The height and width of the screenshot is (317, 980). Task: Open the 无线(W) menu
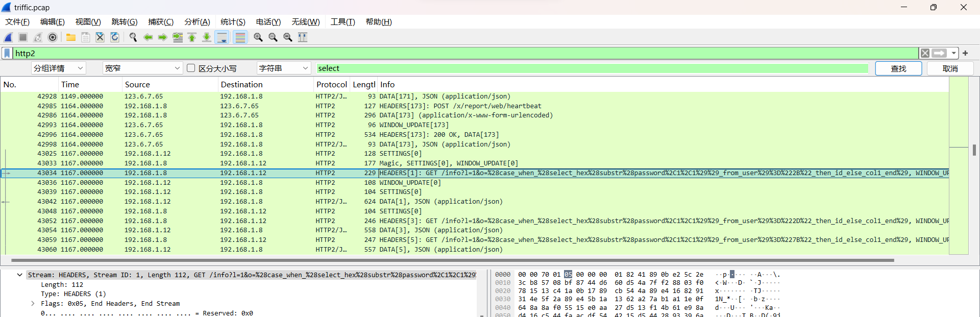click(x=306, y=22)
